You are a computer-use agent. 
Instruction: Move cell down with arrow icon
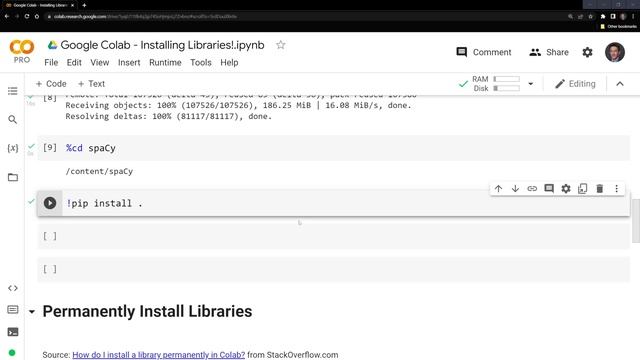point(515,189)
